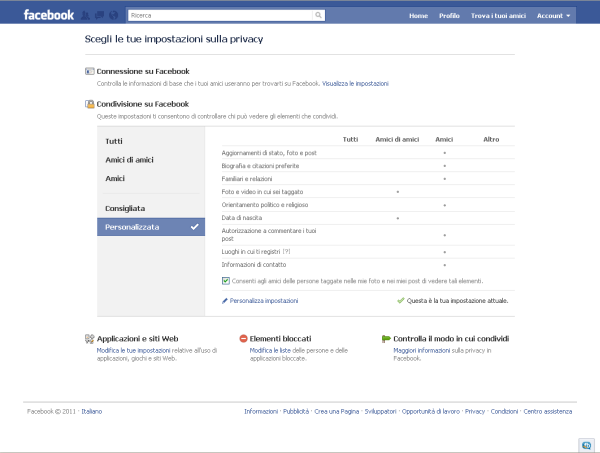Image resolution: width=600 pixels, height=453 pixels.
Task: Open Condizioni footer link
Action: (x=504, y=412)
